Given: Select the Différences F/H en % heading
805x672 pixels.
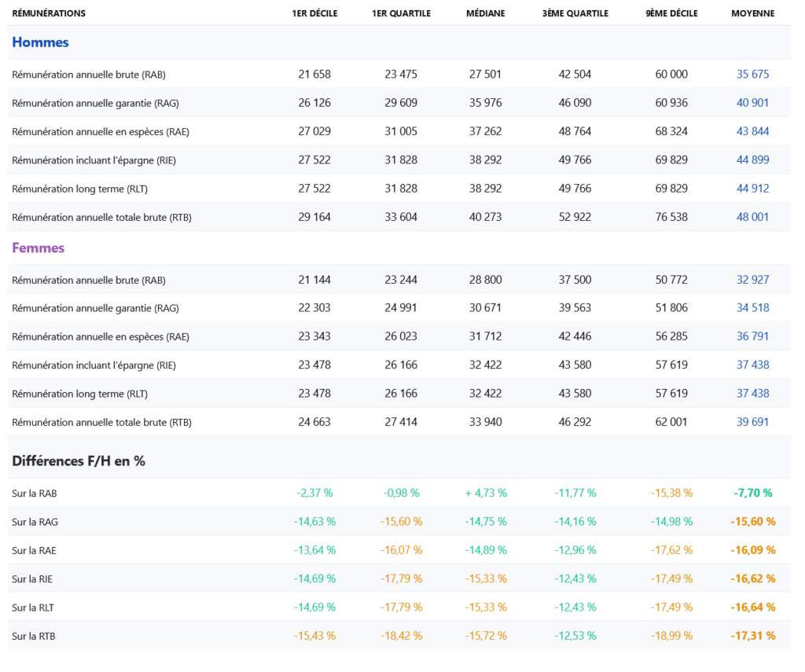Looking at the screenshot, I should coord(79,461).
